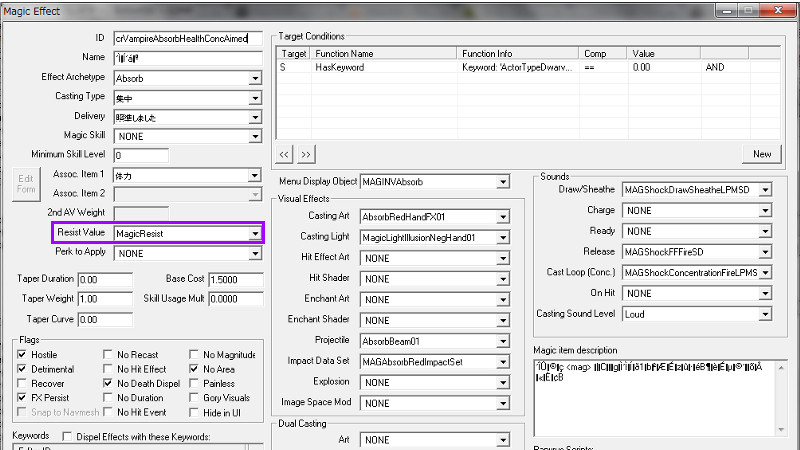Open the Enchant Art dropdown
The image size is (800, 450).
click(x=503, y=300)
